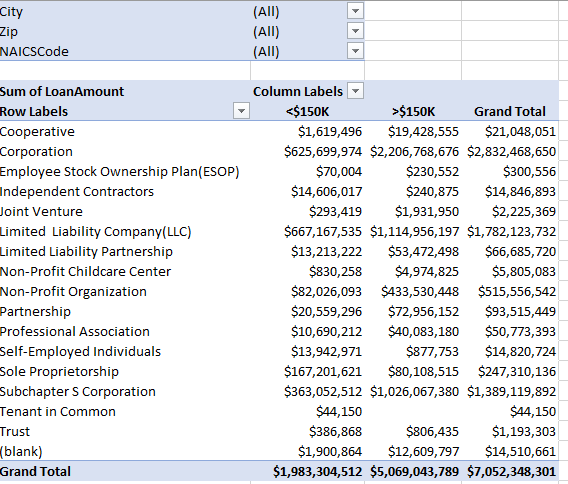The height and width of the screenshot is (484, 568).
Task: Select the Sum of LoanAmount cell
Action: click(x=62, y=91)
